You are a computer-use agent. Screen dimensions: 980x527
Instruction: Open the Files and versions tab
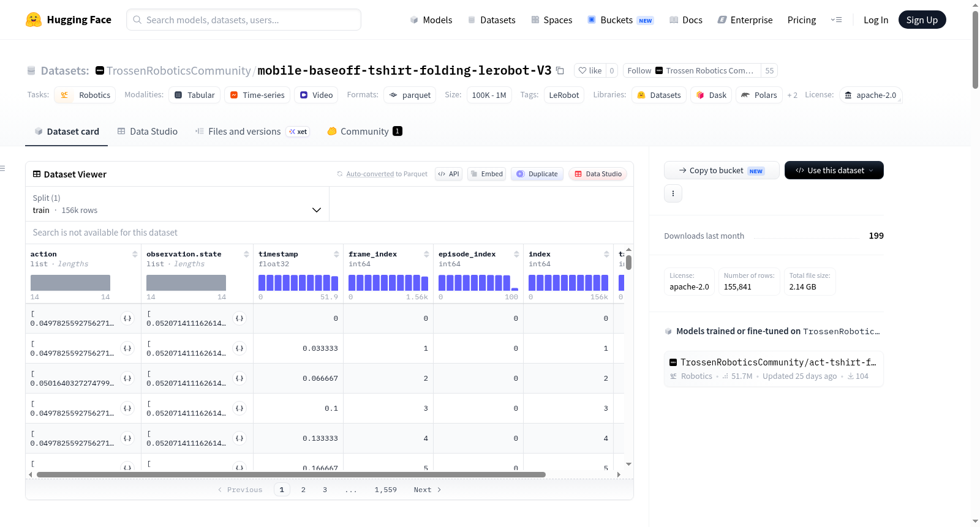coord(252,132)
